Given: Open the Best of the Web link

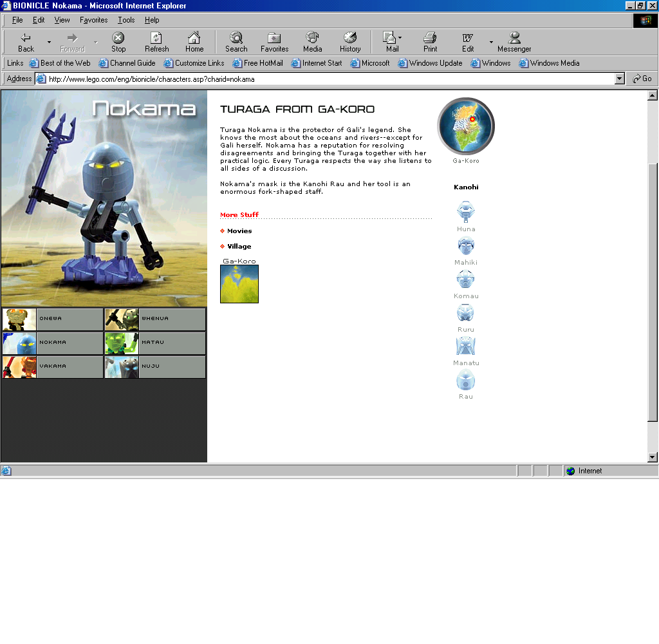Looking at the screenshot, I should (x=60, y=63).
